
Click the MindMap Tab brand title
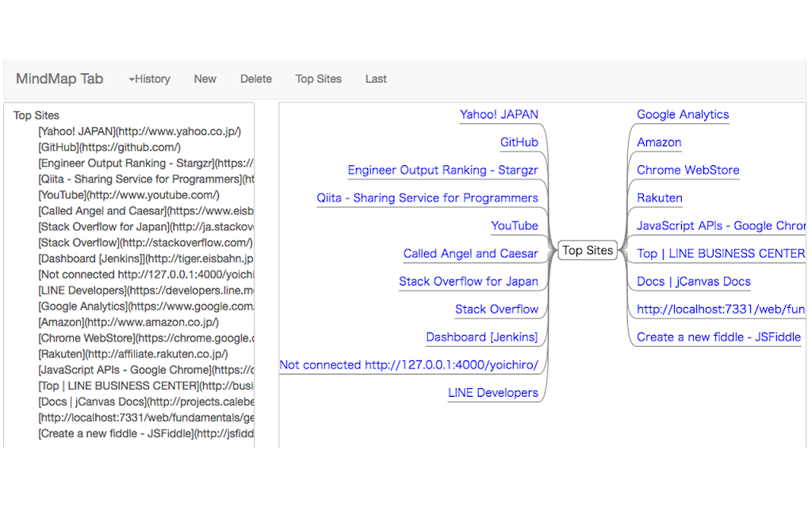(x=59, y=79)
